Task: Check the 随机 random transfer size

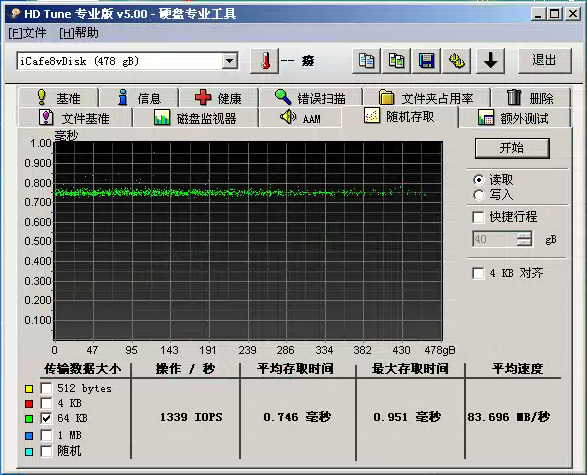Action: click(x=46, y=451)
